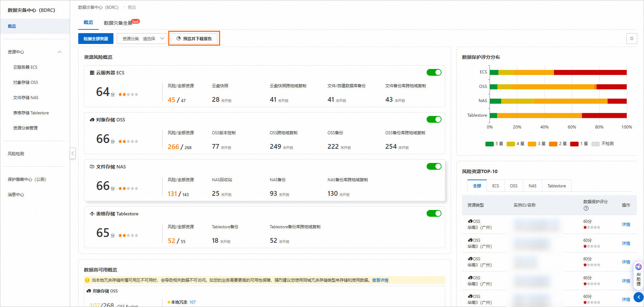Open 详情 for the first OSS row
Image resolution: width=644 pixels, height=307 pixels.
click(x=626, y=225)
